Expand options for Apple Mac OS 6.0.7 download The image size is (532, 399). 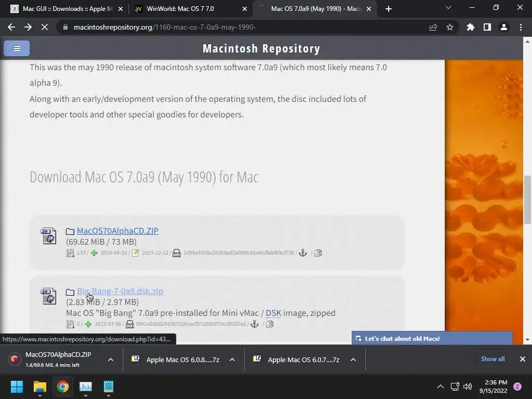[353, 360]
